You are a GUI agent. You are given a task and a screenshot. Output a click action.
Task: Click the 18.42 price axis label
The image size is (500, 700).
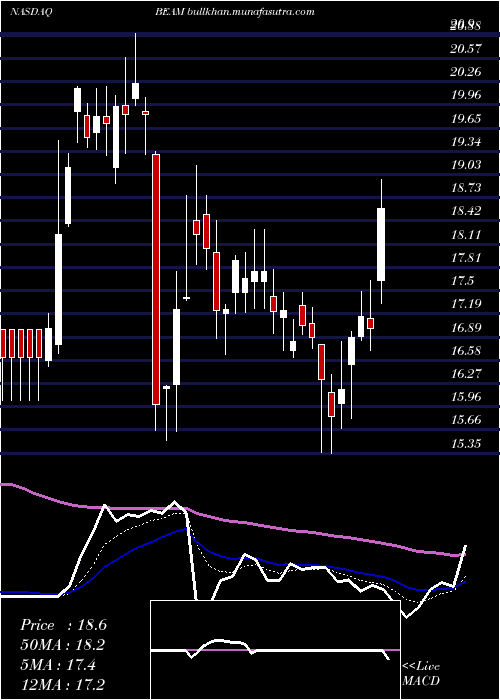point(466,212)
